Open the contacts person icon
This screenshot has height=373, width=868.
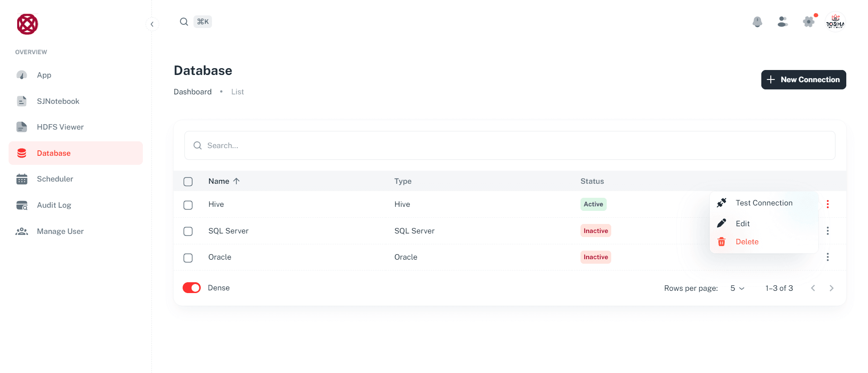point(783,22)
